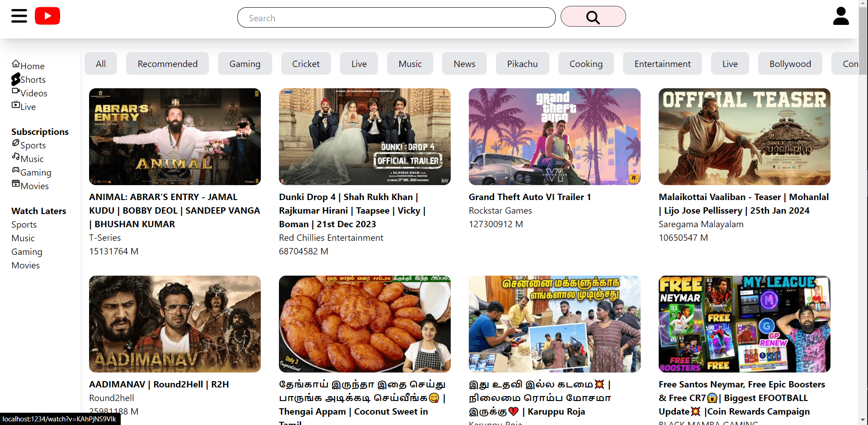868x425 pixels.
Task: Open Videos in the sidebar
Action: click(x=34, y=93)
